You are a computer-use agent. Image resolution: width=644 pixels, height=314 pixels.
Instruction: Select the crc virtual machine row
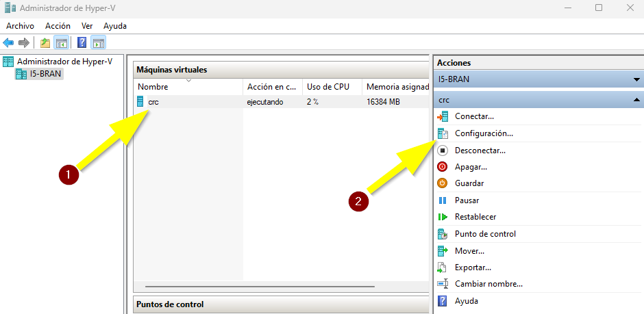153,102
